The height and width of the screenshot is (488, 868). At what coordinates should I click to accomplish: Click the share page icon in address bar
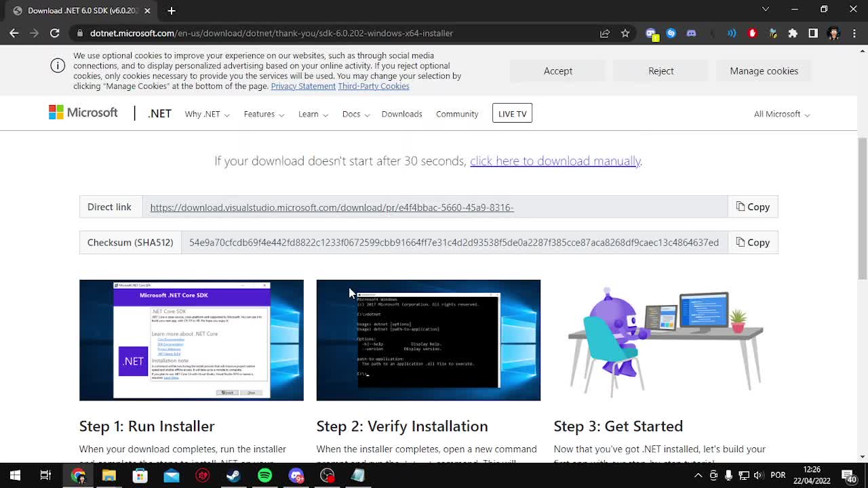605,33
